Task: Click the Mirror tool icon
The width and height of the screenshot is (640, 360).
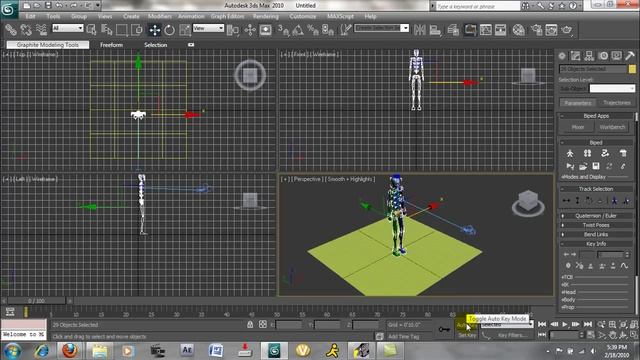Action: [x=419, y=30]
